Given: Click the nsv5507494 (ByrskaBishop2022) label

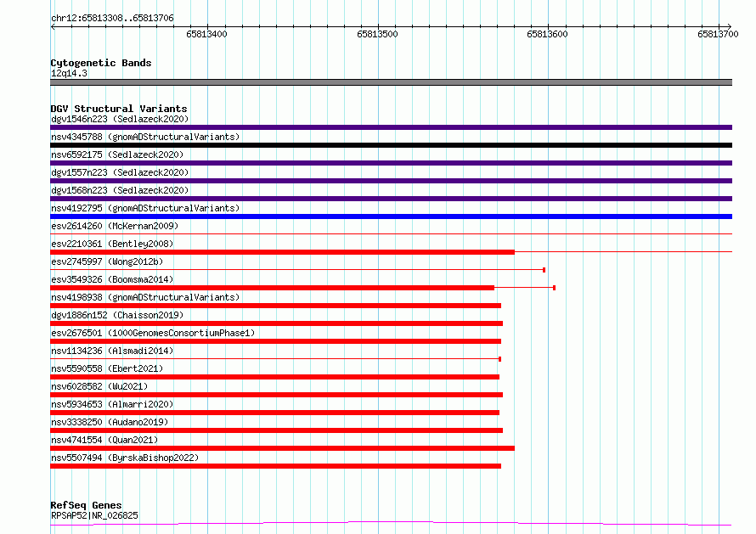Looking at the screenshot, I should click(x=125, y=458).
